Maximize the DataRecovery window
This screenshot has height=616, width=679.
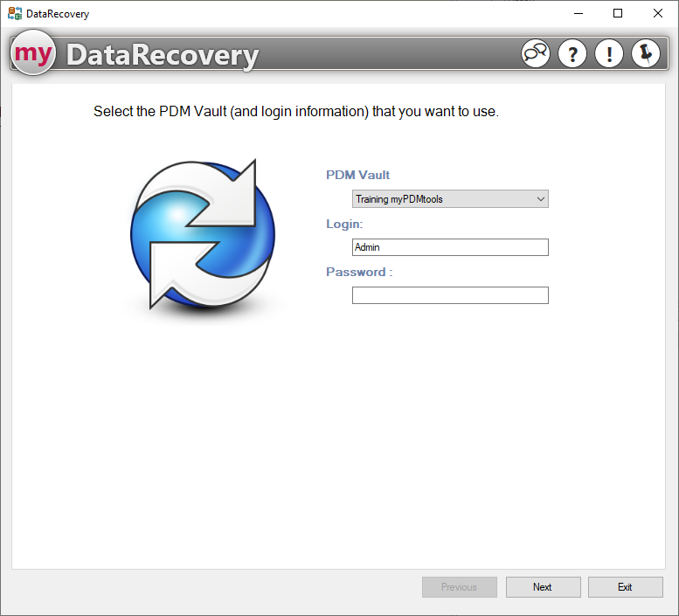click(x=618, y=14)
